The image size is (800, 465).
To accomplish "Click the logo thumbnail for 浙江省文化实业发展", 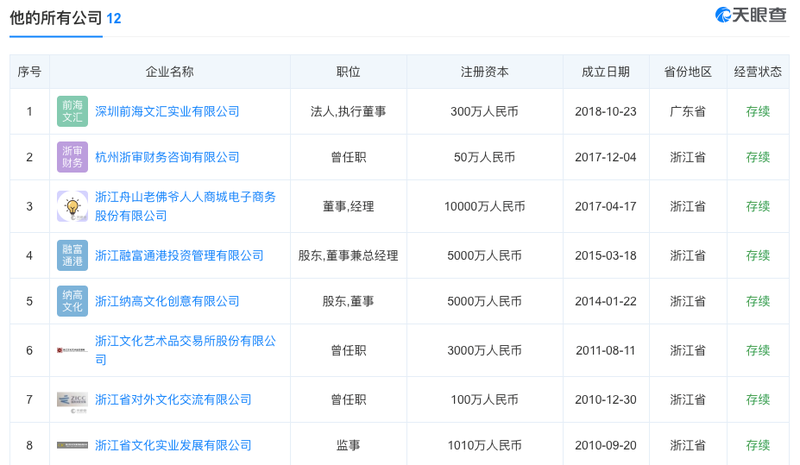I will [x=72, y=445].
